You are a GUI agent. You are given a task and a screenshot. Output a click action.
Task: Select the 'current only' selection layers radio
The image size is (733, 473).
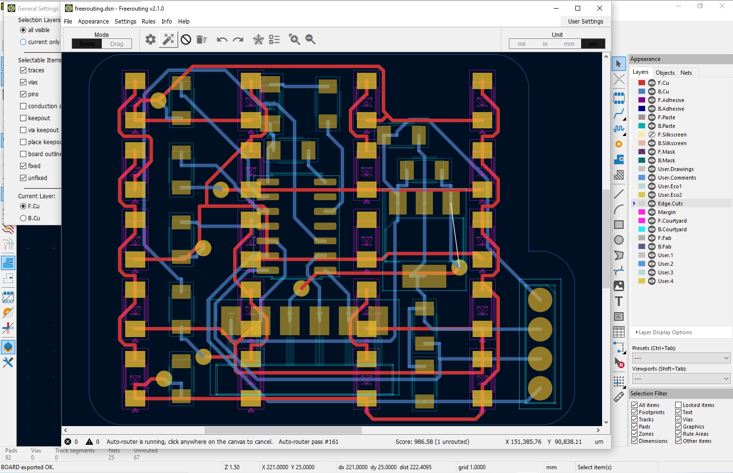tap(23, 42)
